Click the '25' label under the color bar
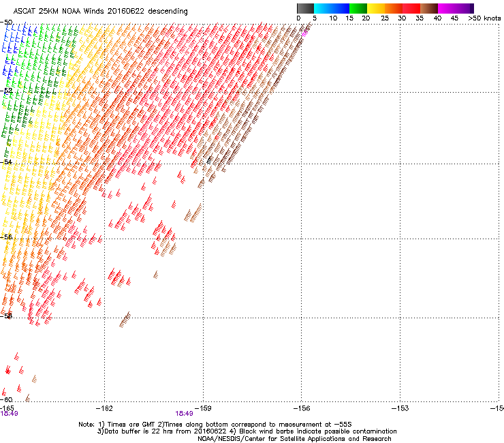The height and width of the screenshot is (443, 504). point(385,18)
